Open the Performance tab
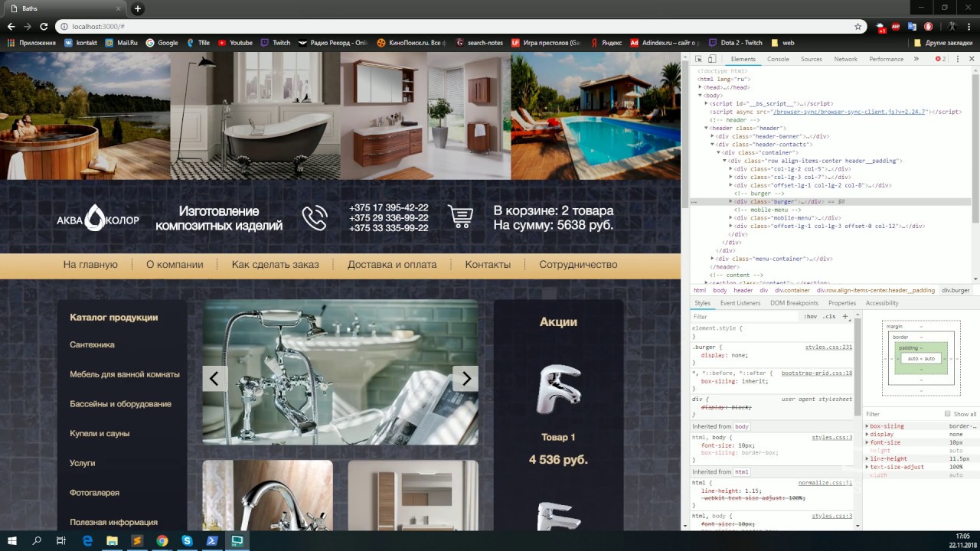 point(886,59)
